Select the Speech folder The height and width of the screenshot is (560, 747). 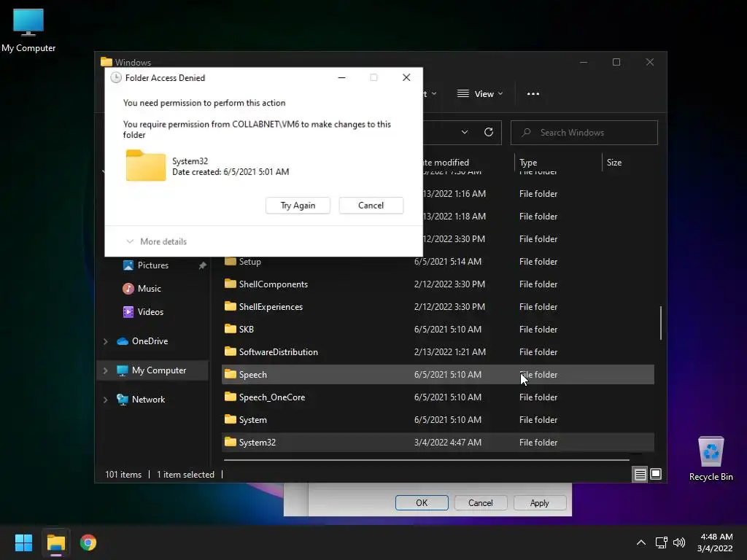[438, 374]
